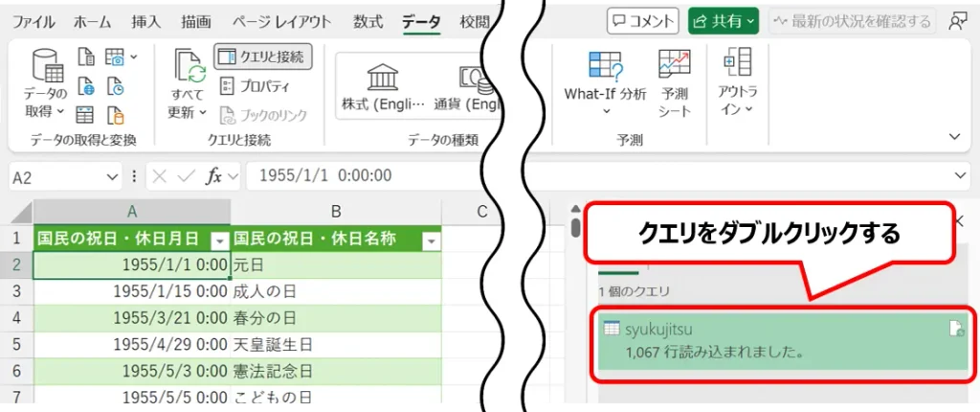
Task: Click cell containing 天皇誕生日
Action: tap(336, 344)
